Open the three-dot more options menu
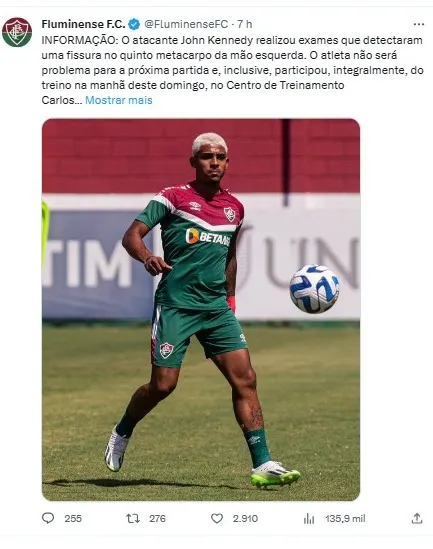Screen dimensions: 433x549 click(419, 25)
